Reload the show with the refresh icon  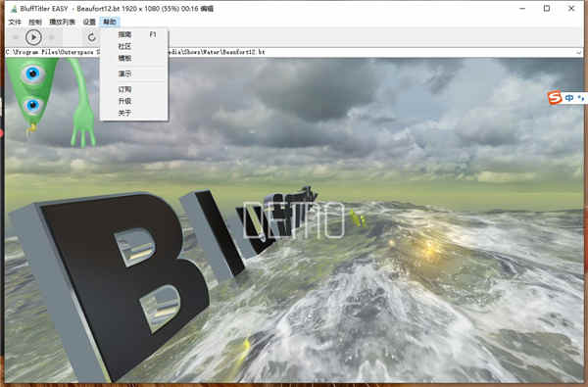[92, 37]
